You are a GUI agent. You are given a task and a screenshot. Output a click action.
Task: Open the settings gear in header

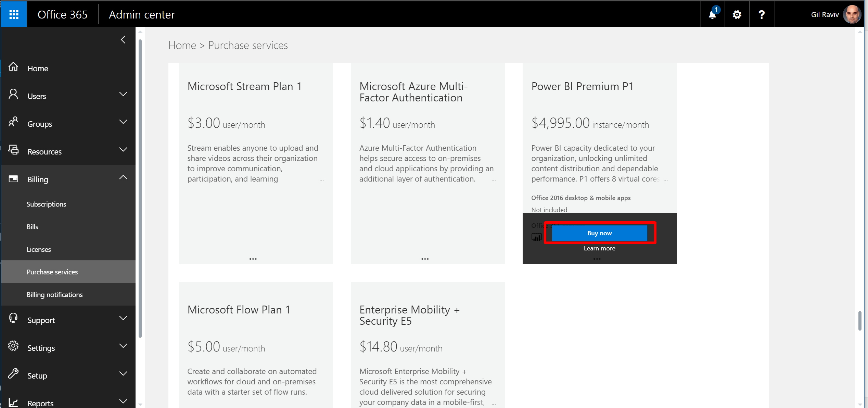pos(737,15)
